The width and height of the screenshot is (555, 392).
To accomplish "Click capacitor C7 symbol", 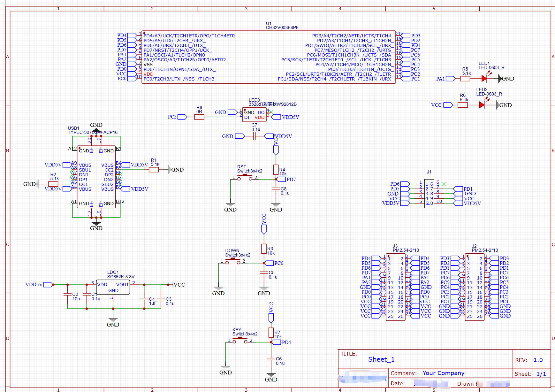I will pos(255,136).
